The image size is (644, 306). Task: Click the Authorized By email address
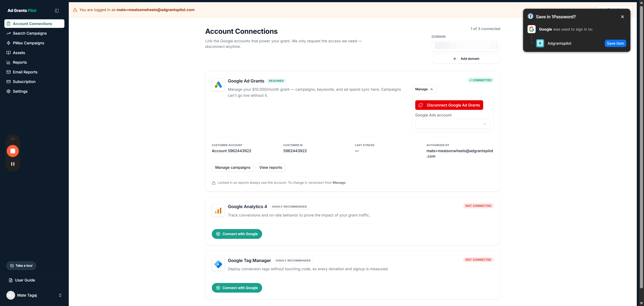coord(460,154)
